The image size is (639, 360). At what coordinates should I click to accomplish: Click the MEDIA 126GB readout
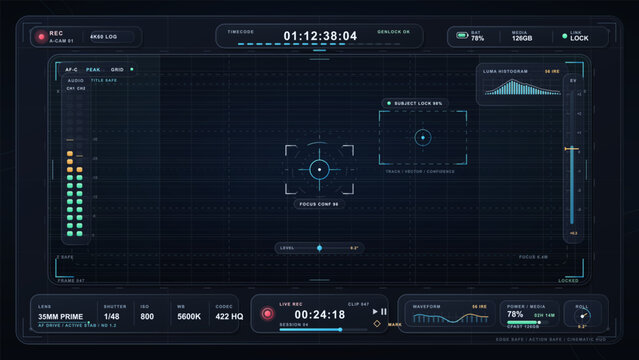(x=522, y=36)
